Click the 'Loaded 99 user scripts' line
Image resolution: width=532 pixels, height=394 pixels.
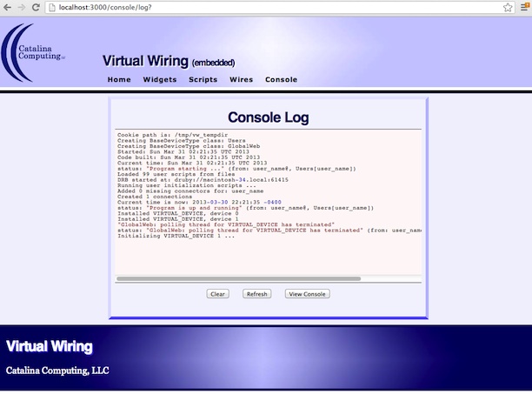[176, 174]
